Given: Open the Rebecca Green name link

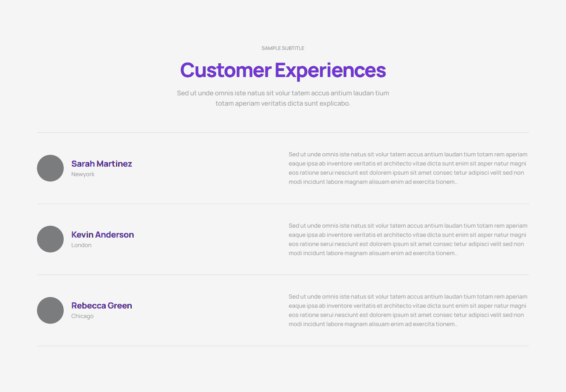Looking at the screenshot, I should (101, 305).
